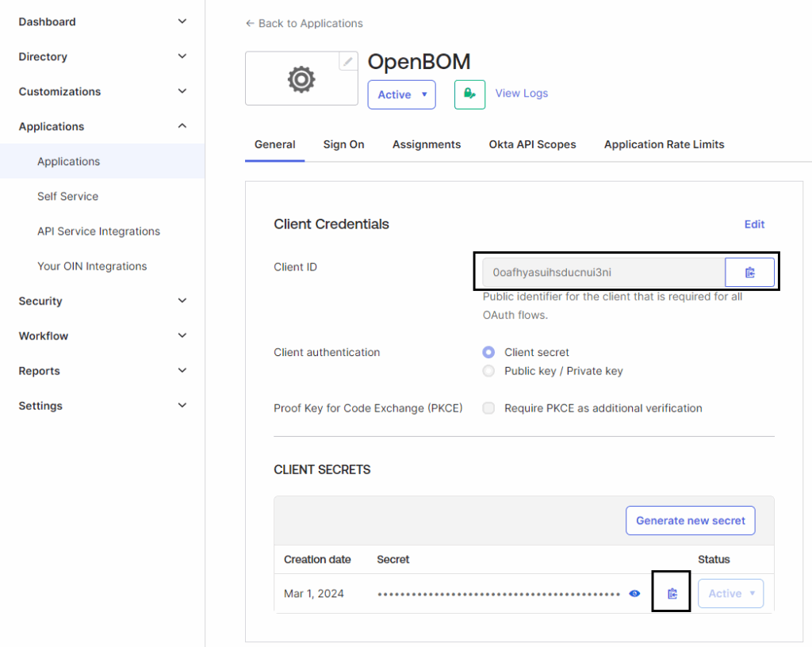Screen dimensions: 812x647
Task: Click the Client authentication label
Action: pyautogui.click(x=327, y=353)
